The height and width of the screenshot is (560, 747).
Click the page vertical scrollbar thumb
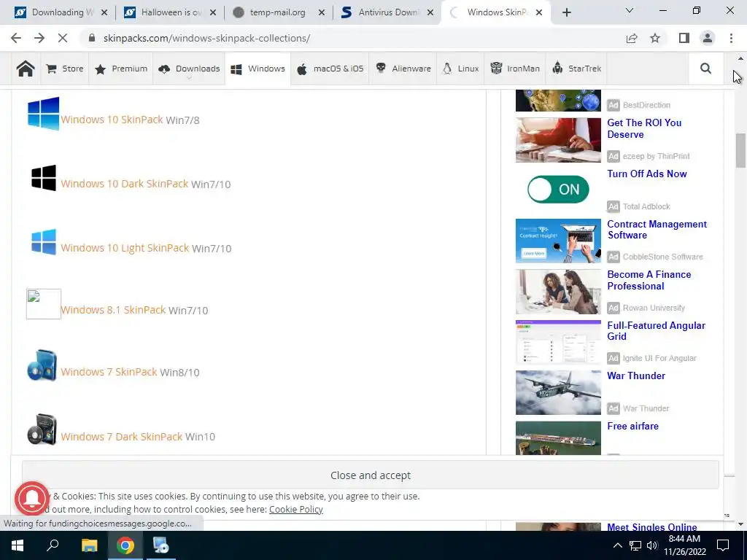point(740,150)
